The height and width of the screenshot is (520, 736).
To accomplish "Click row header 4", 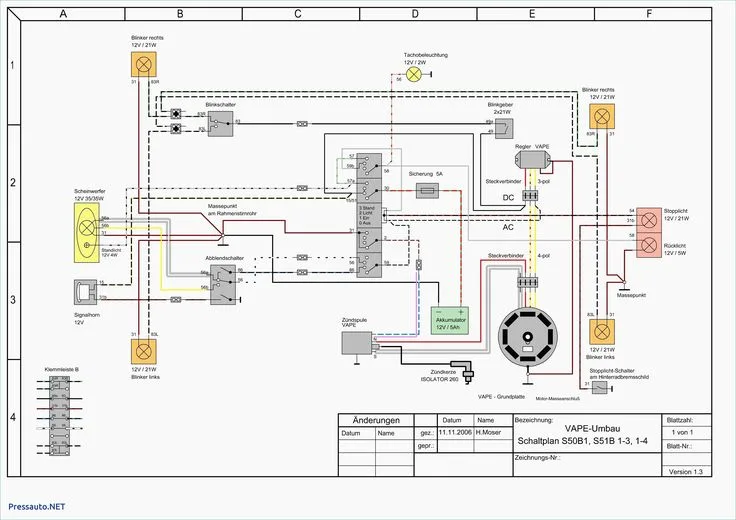I will pyautogui.click(x=13, y=418).
